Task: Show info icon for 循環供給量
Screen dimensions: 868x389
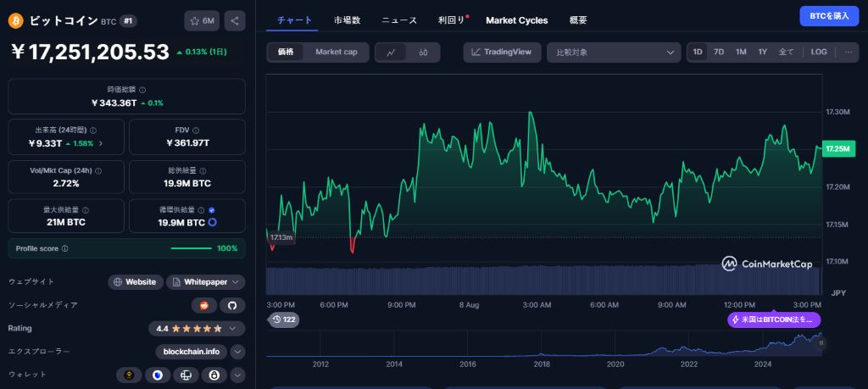Action: (202, 210)
